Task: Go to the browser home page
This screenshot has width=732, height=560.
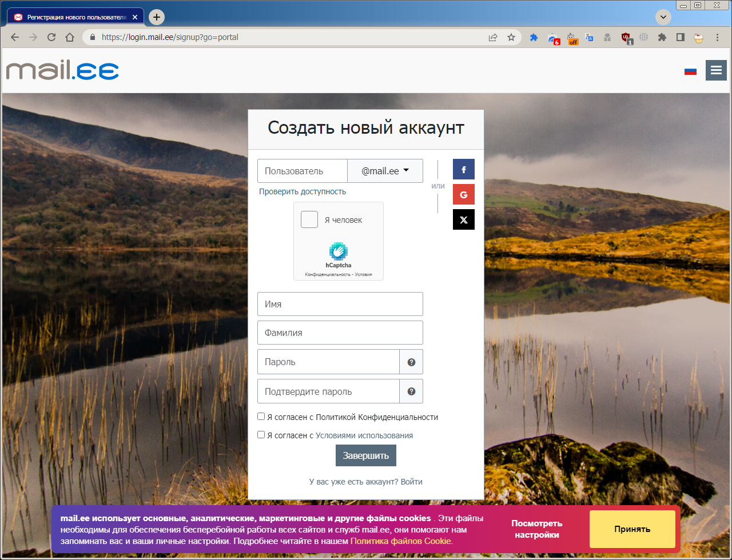Action: coord(70,37)
